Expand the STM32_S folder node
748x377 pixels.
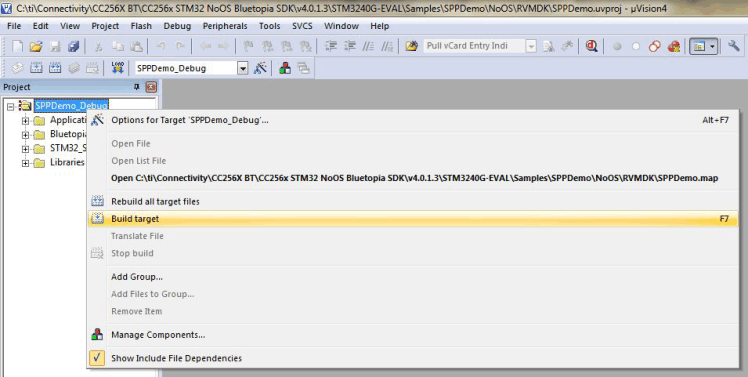(x=25, y=149)
